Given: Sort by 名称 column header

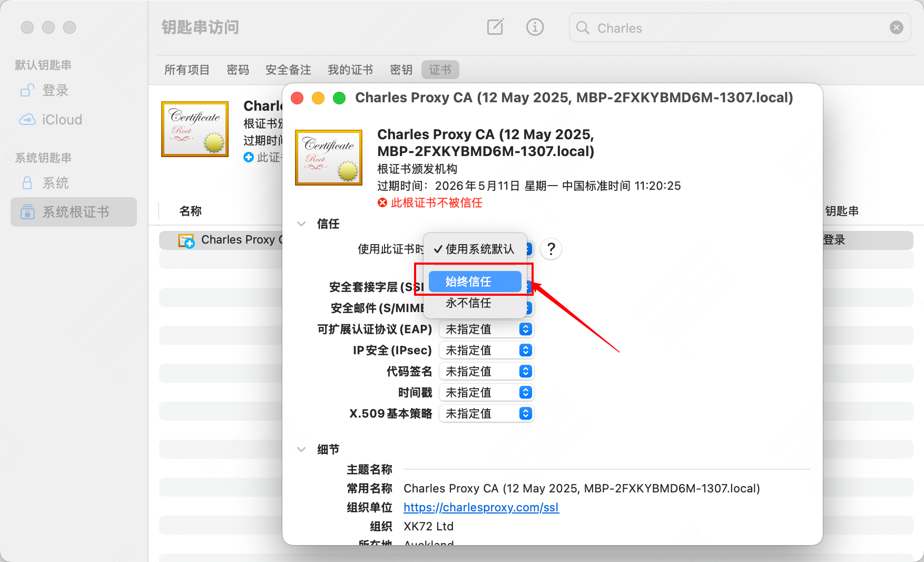Looking at the screenshot, I should point(191,211).
